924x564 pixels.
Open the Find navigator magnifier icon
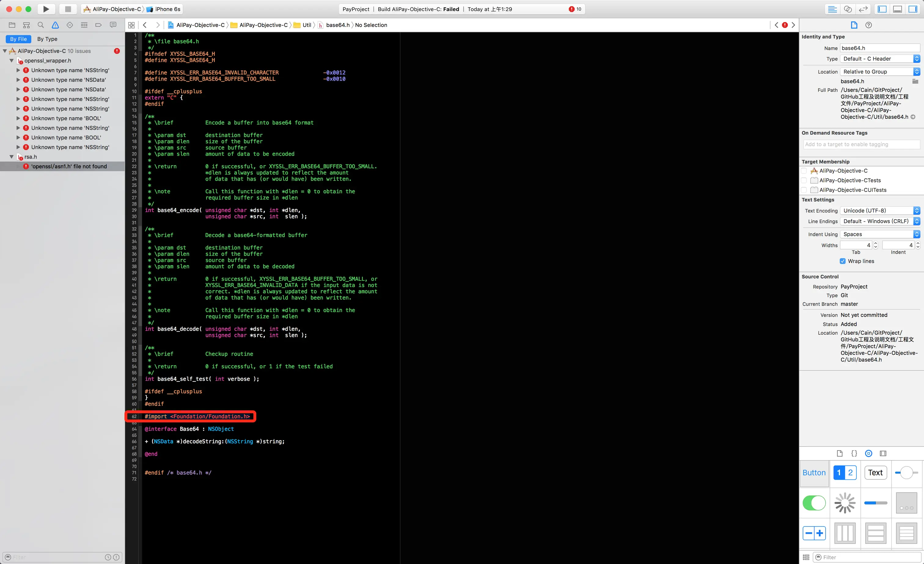pos(41,25)
